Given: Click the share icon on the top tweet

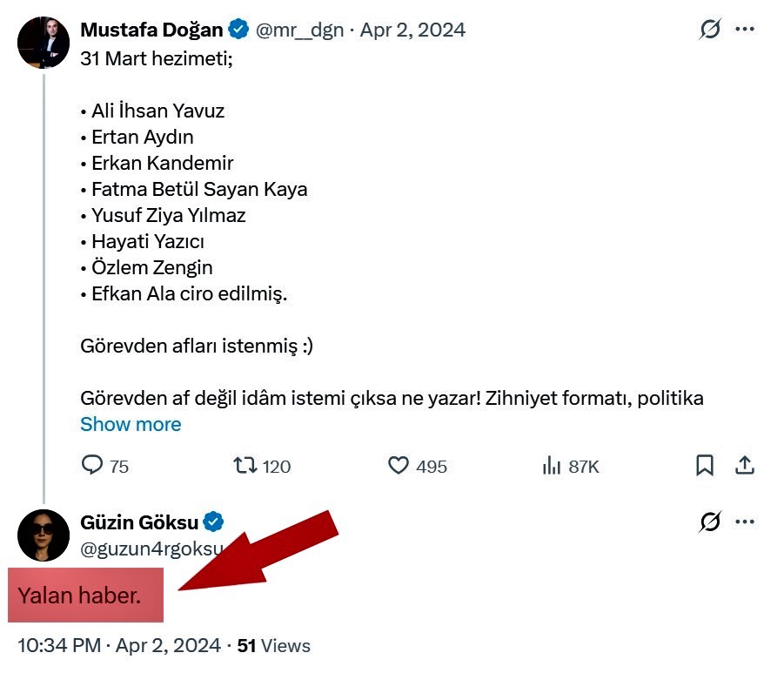Looking at the screenshot, I should pos(745,466).
